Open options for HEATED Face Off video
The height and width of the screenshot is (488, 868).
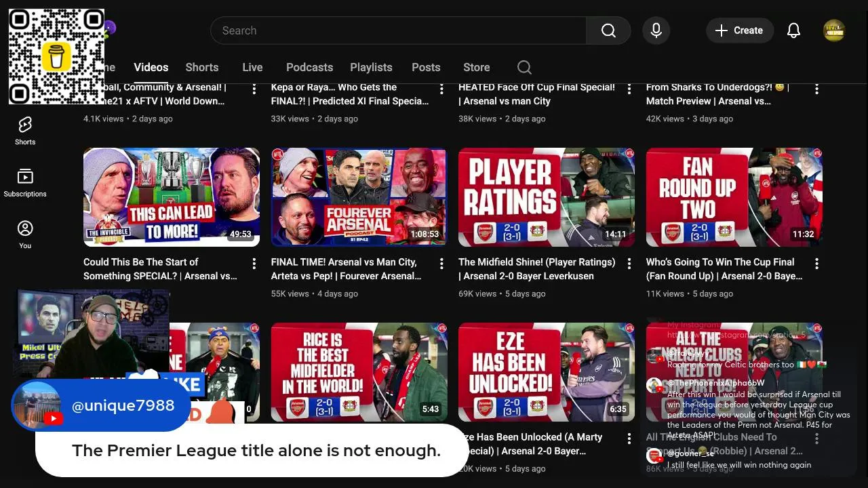[629, 89]
